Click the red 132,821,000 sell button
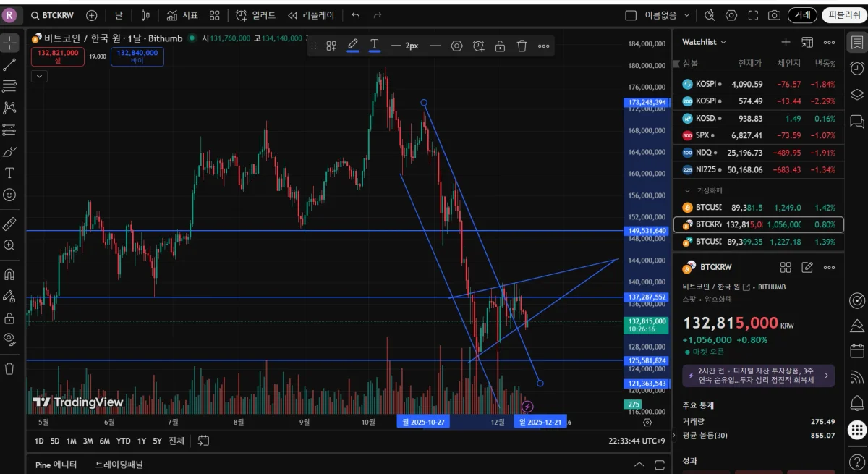The height and width of the screenshot is (474, 868). [58, 56]
